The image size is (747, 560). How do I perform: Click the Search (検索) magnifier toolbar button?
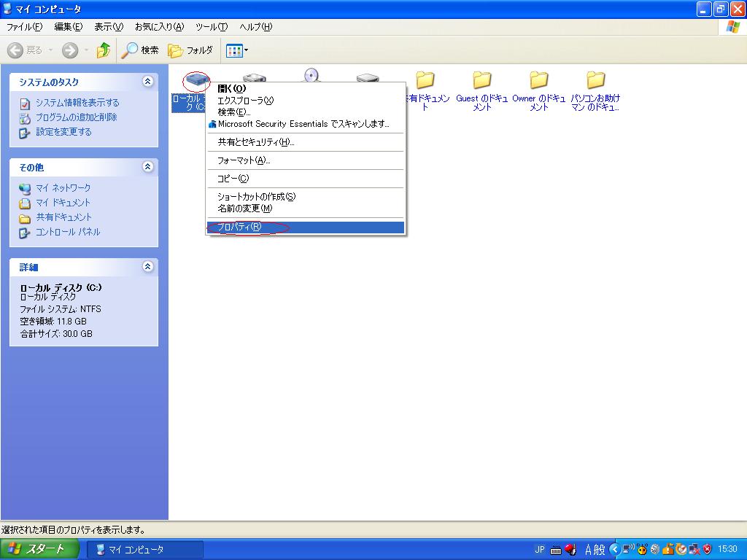pos(139,50)
